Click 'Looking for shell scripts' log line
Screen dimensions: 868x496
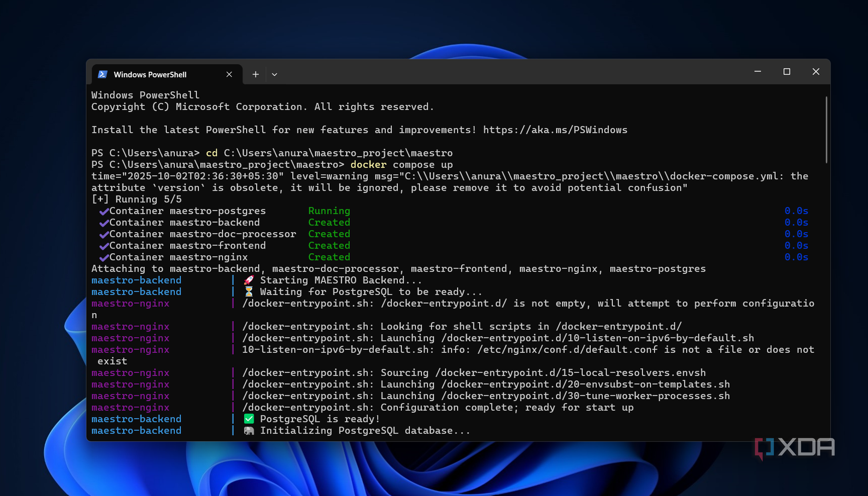pos(461,326)
